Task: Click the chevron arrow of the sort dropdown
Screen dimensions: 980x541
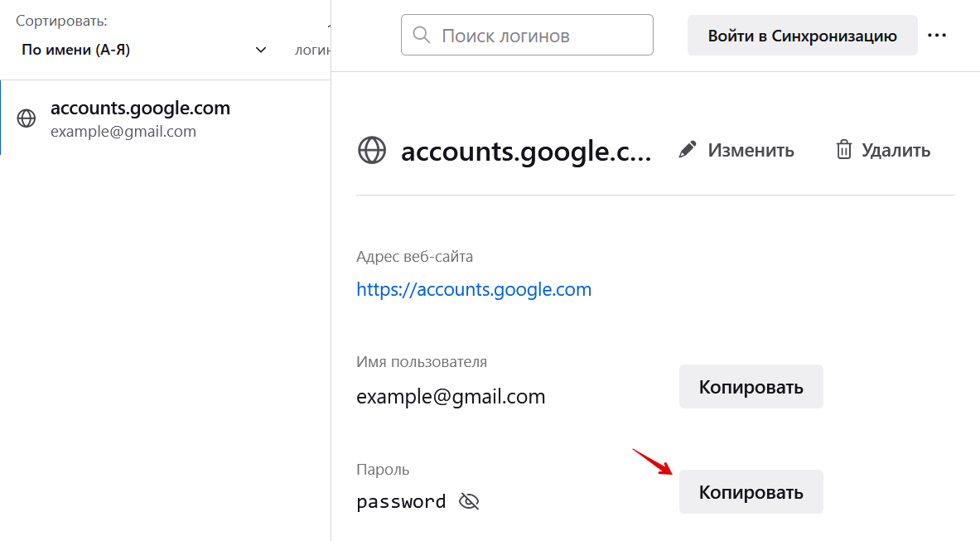Action: tap(261, 50)
